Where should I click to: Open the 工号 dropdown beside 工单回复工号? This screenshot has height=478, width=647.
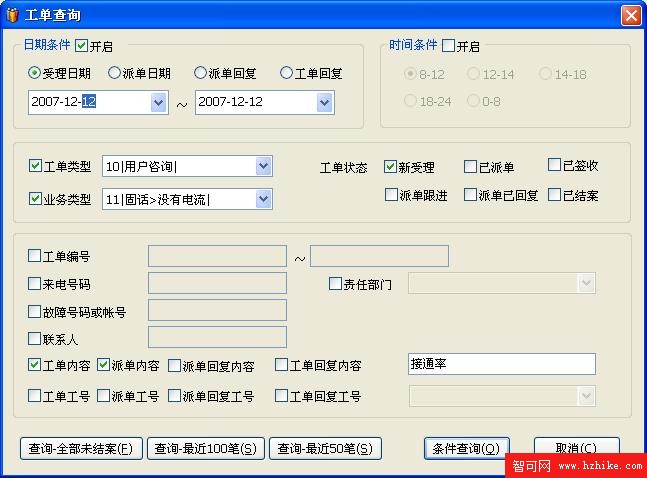click(586, 396)
